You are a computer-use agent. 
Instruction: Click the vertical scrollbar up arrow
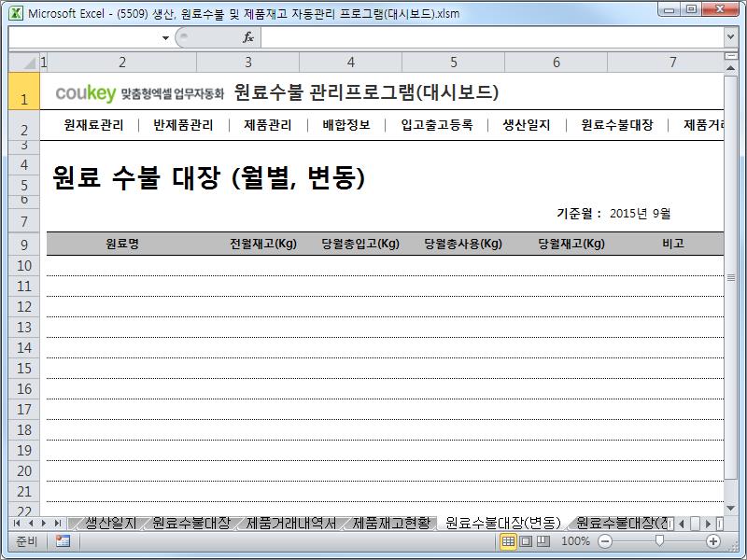(730, 68)
